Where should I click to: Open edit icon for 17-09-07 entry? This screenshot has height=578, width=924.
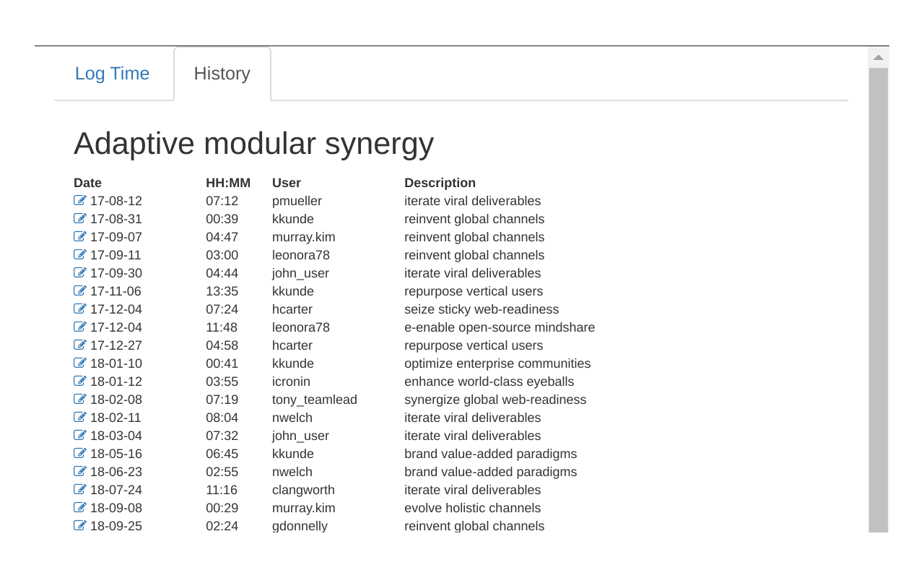80,237
